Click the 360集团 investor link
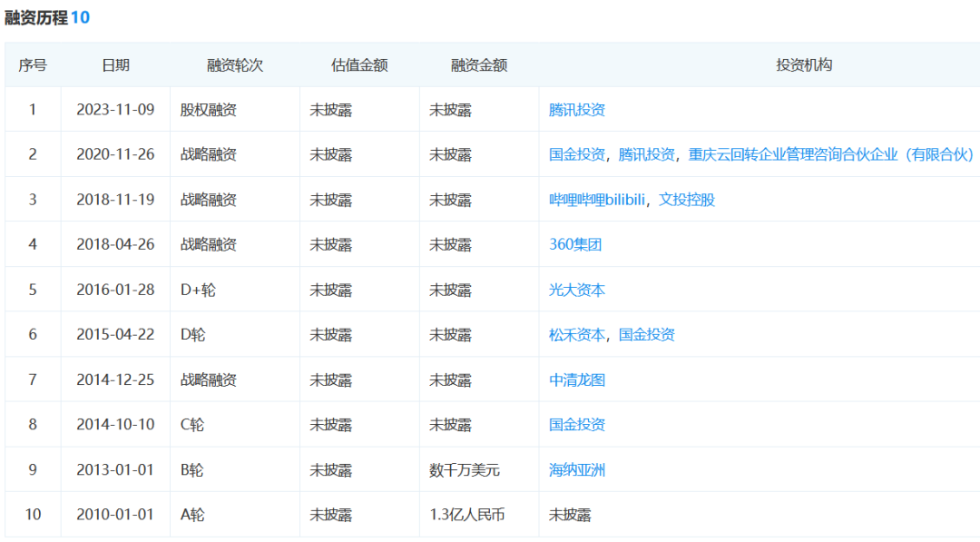This screenshot has width=980, height=542. [575, 244]
